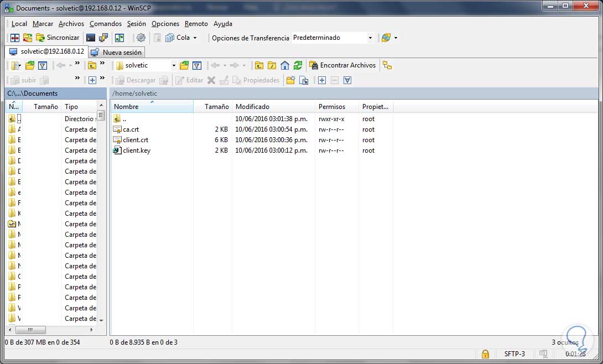
Task: Open the local drive selector icon
Action: click(x=15, y=66)
